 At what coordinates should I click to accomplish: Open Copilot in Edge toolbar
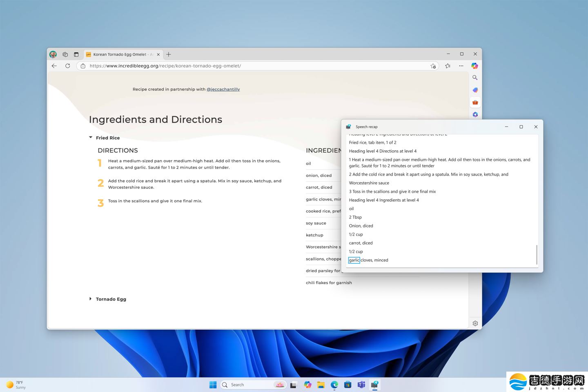pos(474,66)
